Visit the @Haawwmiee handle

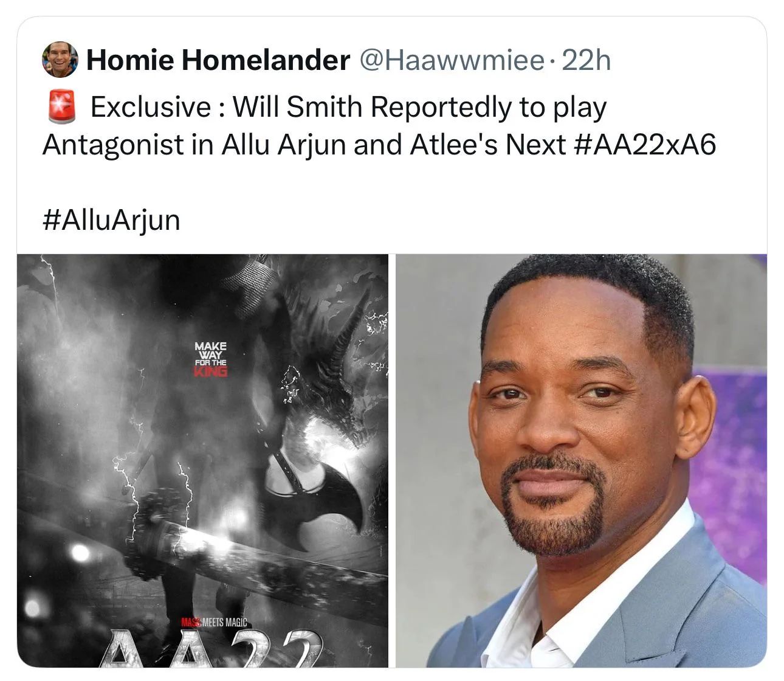coord(452,60)
